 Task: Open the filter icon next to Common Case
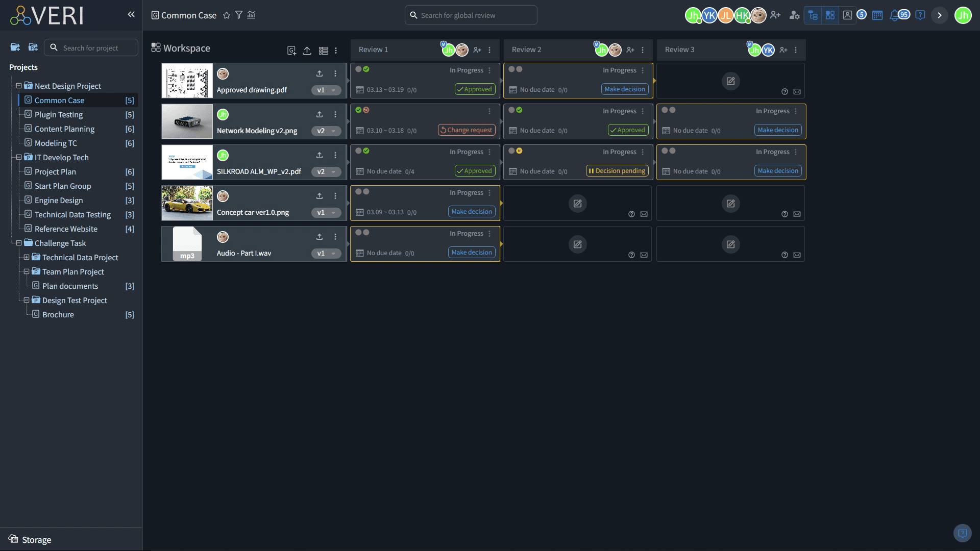(239, 15)
